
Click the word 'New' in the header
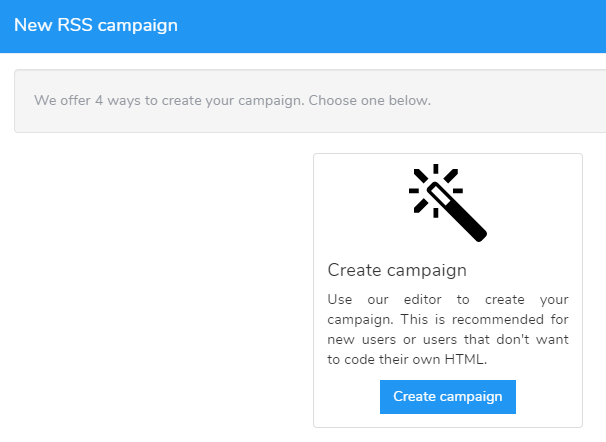[31, 25]
